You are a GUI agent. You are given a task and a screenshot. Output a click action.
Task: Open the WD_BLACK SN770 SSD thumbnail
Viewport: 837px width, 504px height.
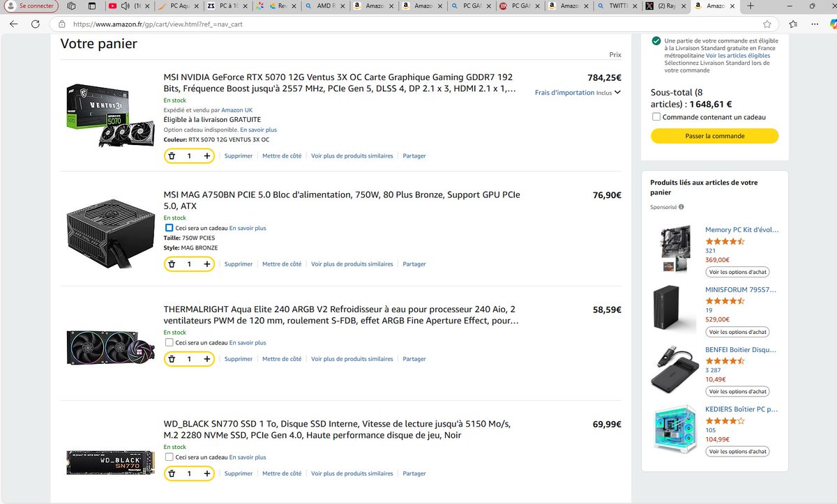click(110, 462)
